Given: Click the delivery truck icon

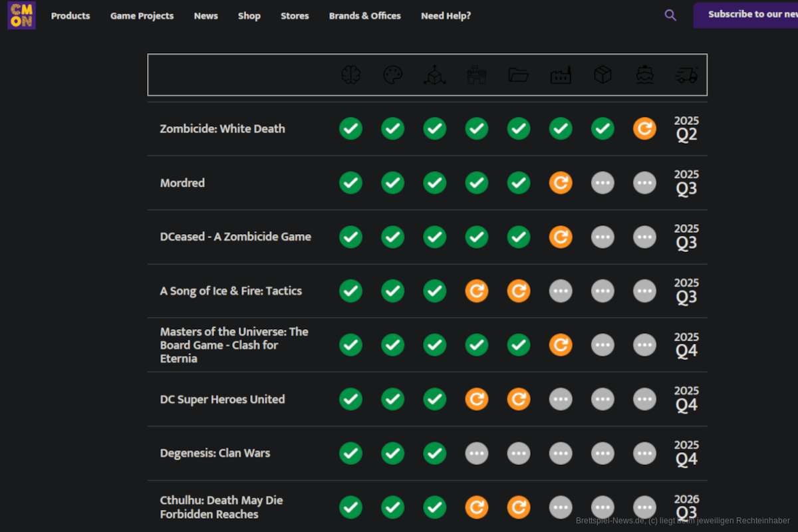Looking at the screenshot, I should [x=686, y=75].
